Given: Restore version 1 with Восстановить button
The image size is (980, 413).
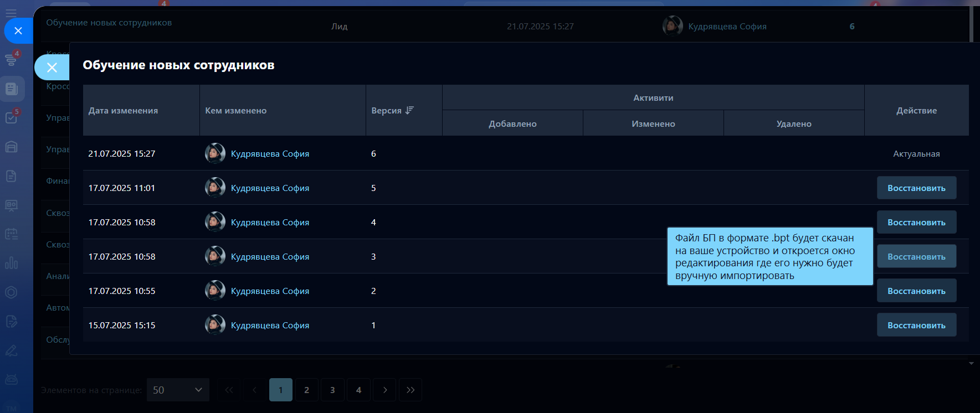Looking at the screenshot, I should 916,326.
